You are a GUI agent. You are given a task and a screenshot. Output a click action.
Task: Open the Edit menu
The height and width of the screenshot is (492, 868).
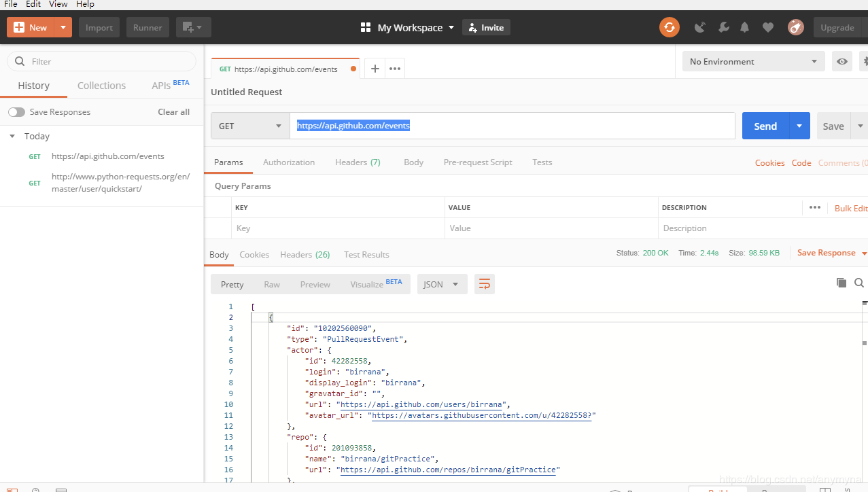coord(33,4)
